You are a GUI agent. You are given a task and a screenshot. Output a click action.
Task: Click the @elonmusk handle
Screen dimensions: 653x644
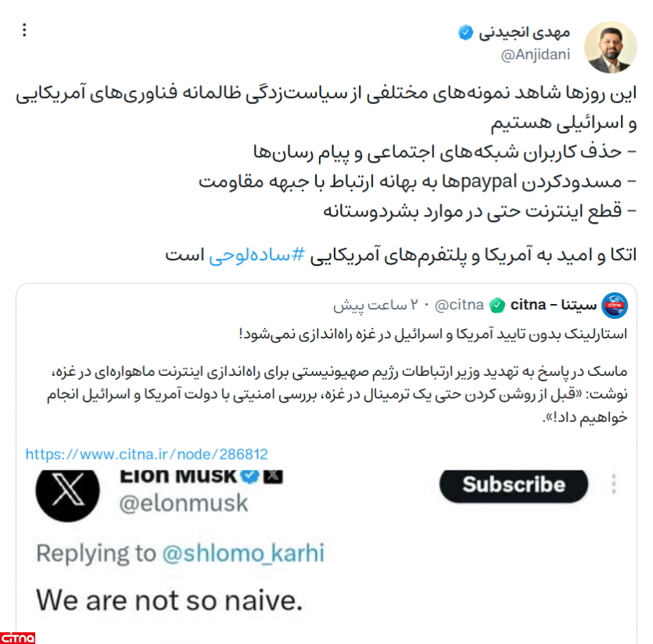pyautogui.click(x=183, y=503)
